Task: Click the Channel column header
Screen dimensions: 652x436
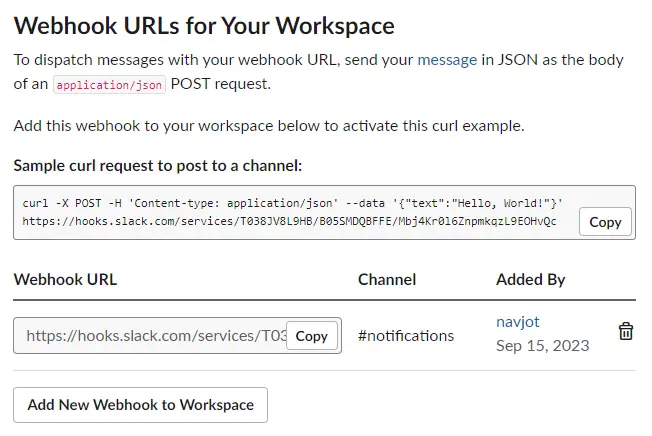Action: (x=387, y=279)
